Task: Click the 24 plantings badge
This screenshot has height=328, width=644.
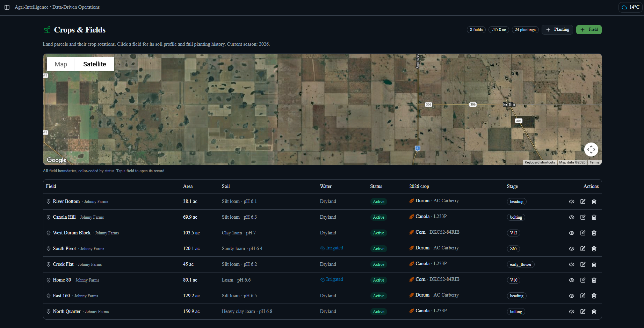Action: click(x=525, y=30)
